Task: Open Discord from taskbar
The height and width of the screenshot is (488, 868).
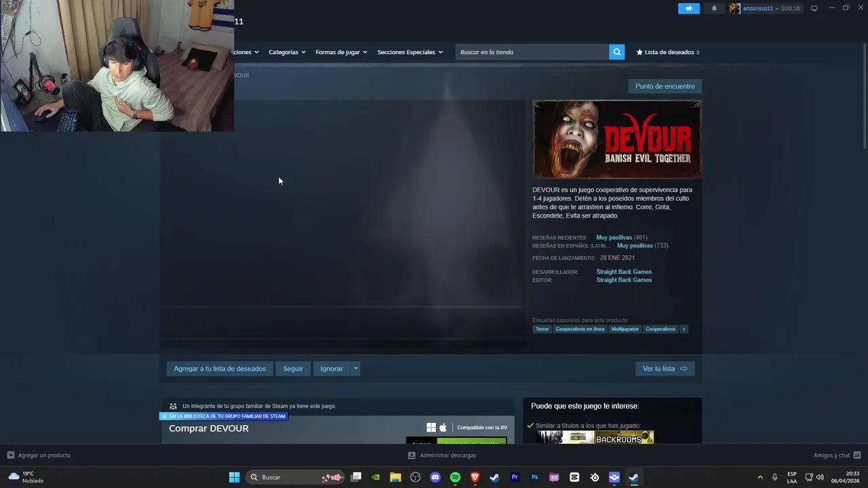Action: pos(435,477)
